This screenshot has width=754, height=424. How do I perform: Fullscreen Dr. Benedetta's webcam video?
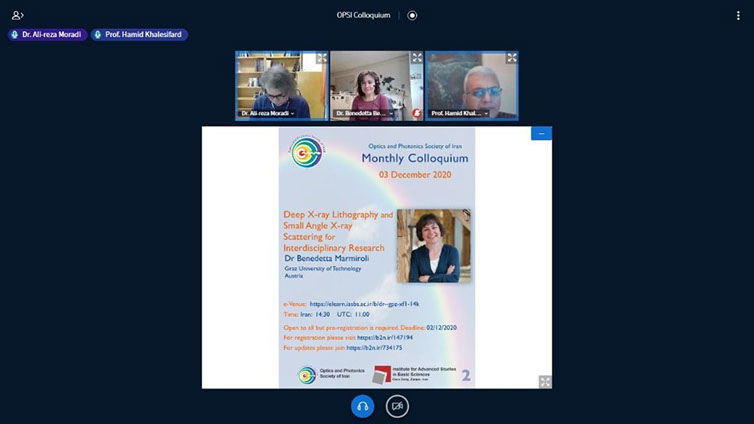(416, 58)
